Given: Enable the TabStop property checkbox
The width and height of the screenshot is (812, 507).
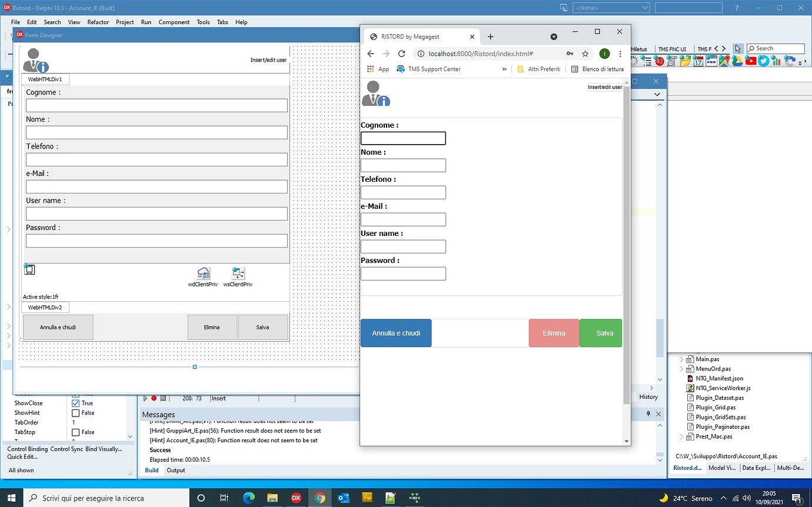Looking at the screenshot, I should pyautogui.click(x=75, y=432).
